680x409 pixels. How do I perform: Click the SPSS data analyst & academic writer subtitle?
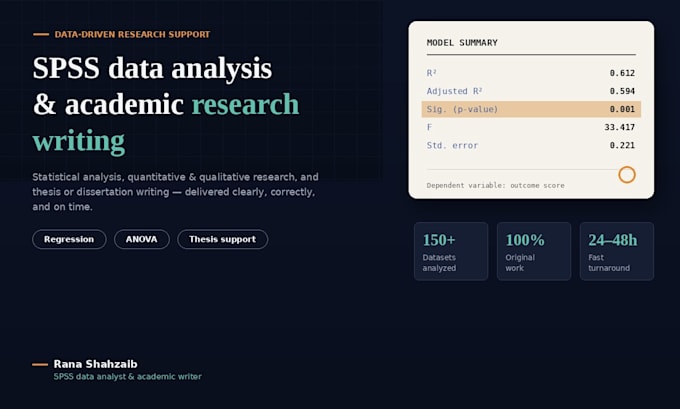pyautogui.click(x=128, y=376)
